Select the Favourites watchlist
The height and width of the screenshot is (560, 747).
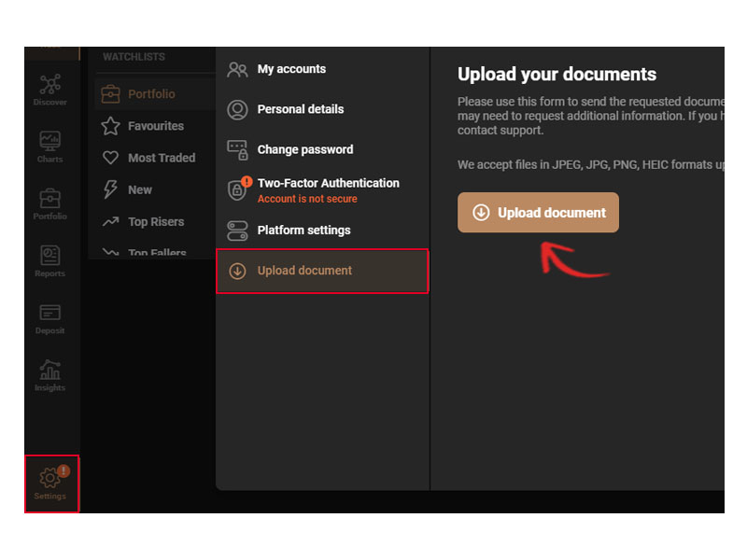coord(156,126)
